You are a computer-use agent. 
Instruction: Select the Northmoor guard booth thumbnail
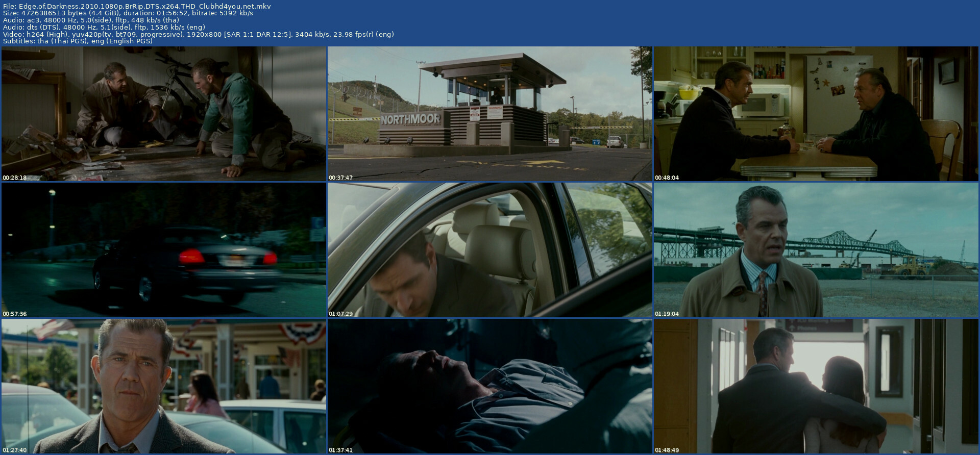click(x=490, y=114)
